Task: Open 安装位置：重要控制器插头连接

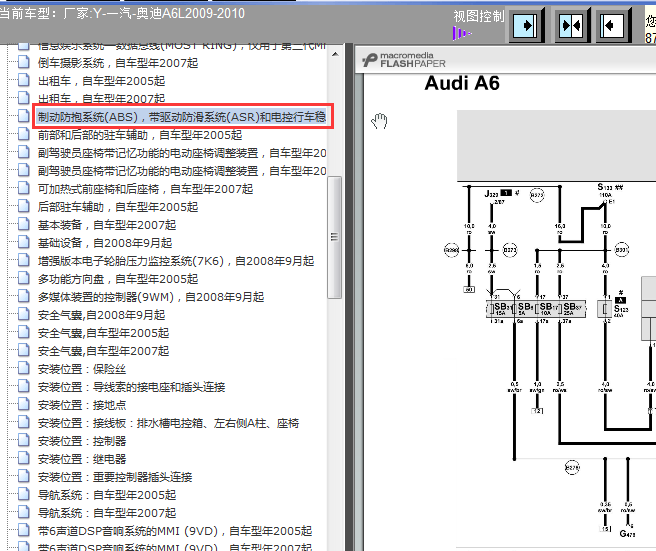Action: pyautogui.click(x=115, y=477)
